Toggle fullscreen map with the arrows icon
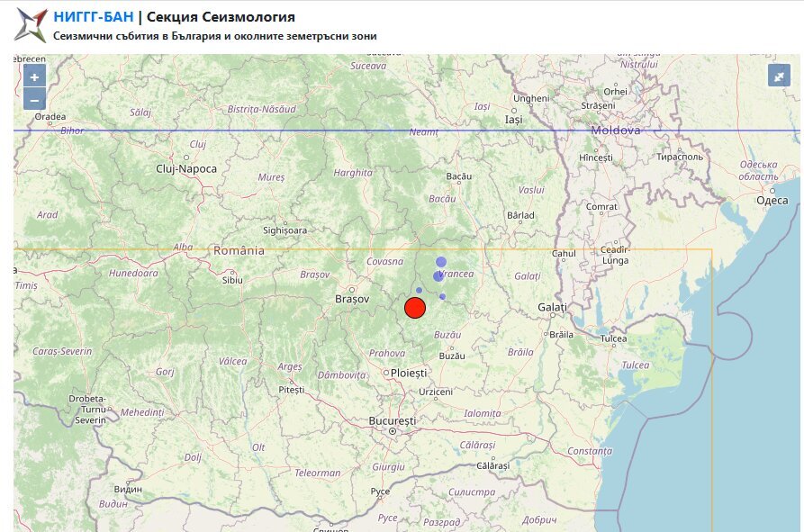This screenshot has width=804, height=532. [x=779, y=77]
